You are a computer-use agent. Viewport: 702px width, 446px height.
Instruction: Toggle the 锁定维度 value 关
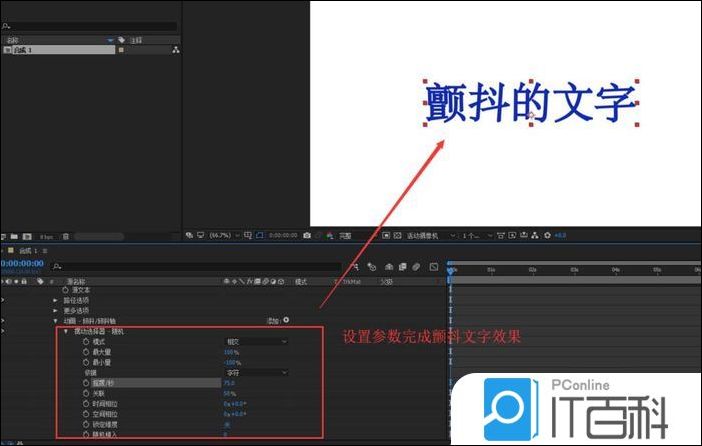click(227, 424)
